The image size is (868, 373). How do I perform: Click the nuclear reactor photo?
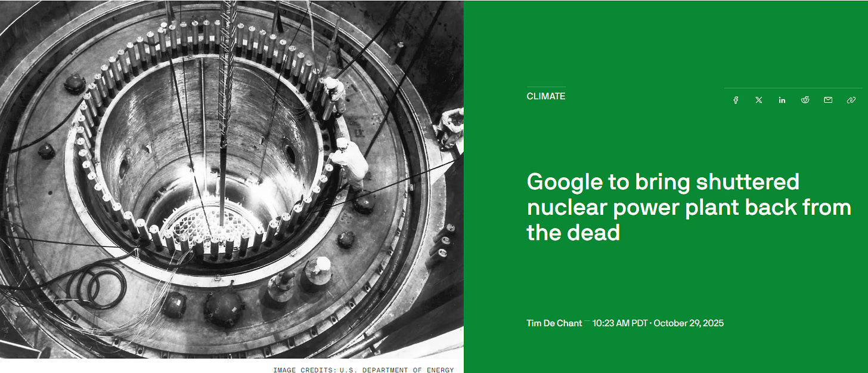pos(231,179)
